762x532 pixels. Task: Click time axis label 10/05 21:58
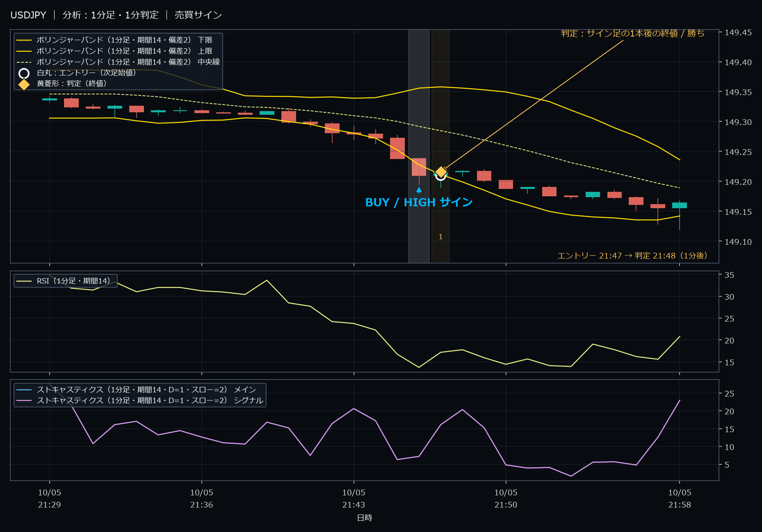coord(680,499)
